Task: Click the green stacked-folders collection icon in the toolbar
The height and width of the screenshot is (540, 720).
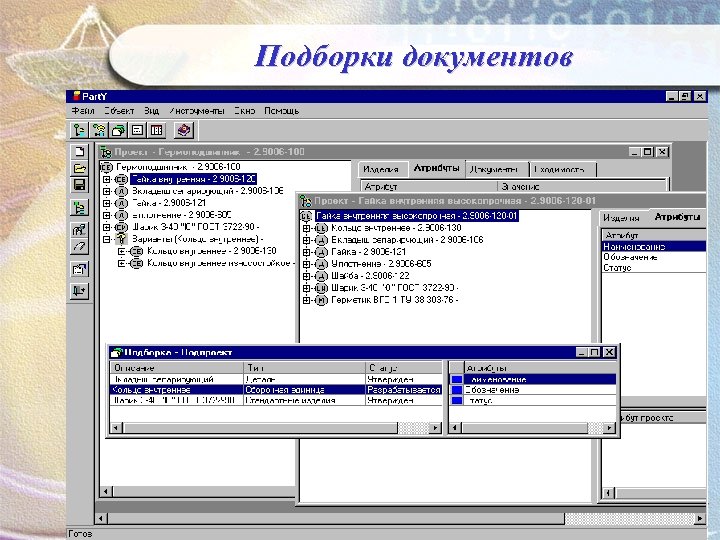Action: (x=118, y=130)
